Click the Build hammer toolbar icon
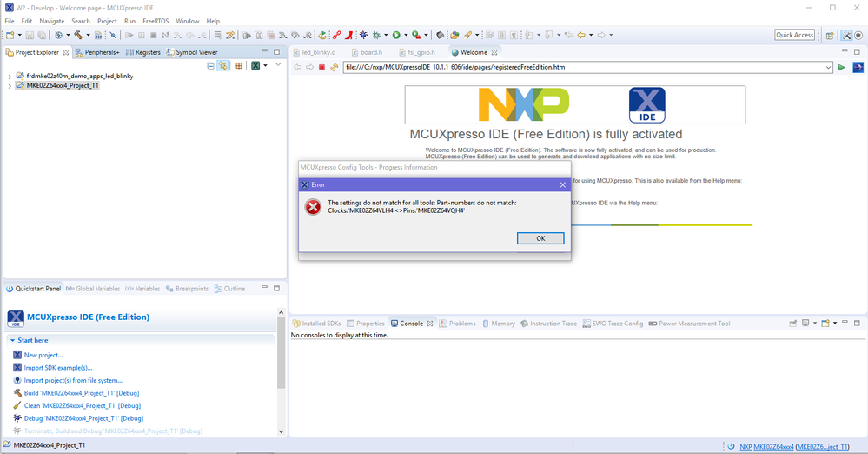The image size is (868, 454). (78, 35)
